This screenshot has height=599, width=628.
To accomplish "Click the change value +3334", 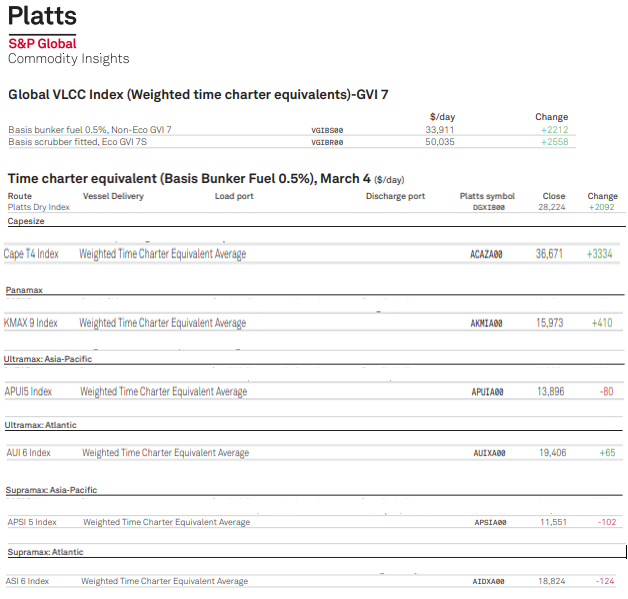I will coord(600,254).
